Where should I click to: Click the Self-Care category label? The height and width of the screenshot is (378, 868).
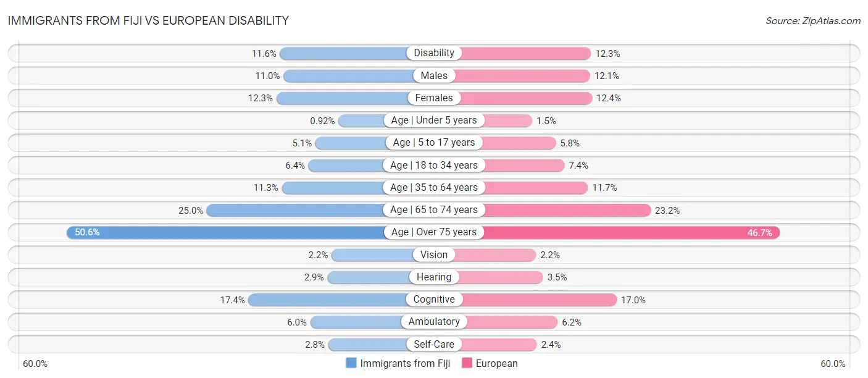(x=434, y=344)
